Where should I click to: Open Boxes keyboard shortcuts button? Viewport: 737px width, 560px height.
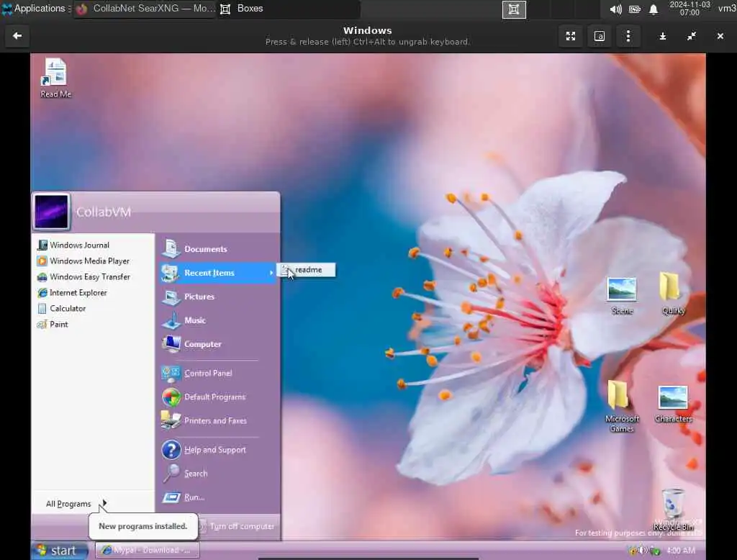click(600, 36)
